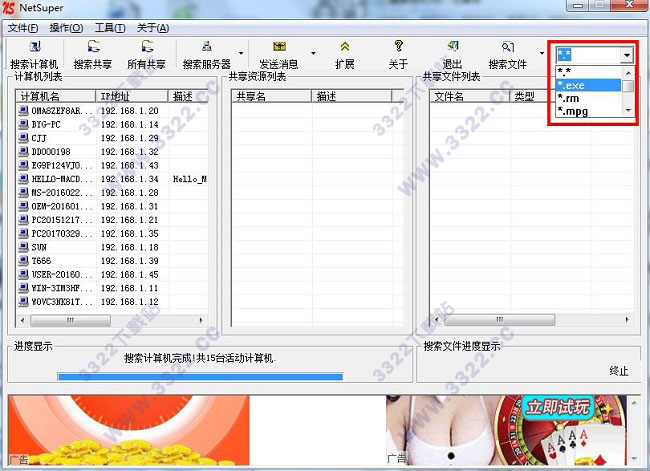Click the 所有共享 toolbar icon
650x471 pixels.
(x=147, y=46)
